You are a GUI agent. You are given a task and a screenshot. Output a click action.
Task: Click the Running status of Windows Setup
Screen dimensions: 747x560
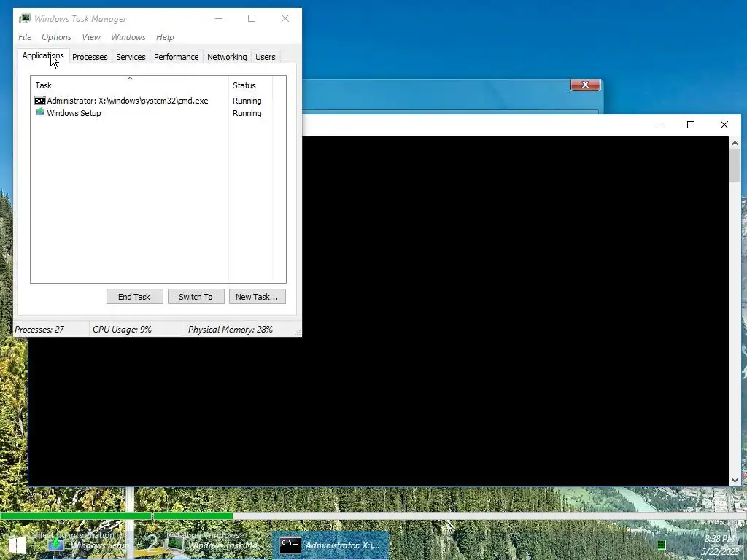click(247, 113)
